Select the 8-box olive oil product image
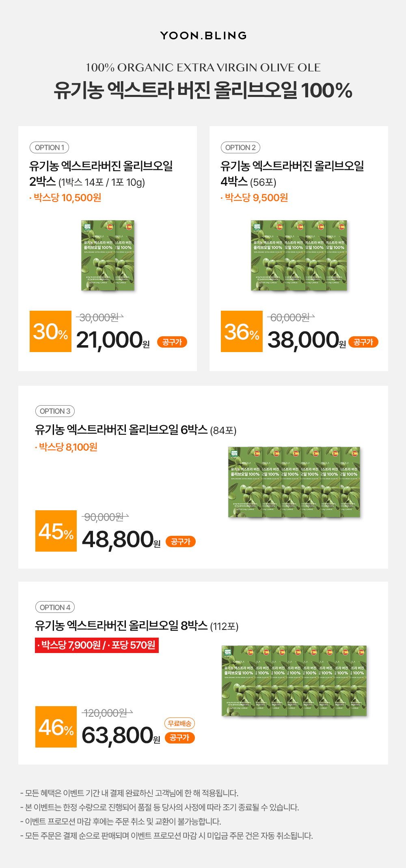 click(x=294, y=681)
